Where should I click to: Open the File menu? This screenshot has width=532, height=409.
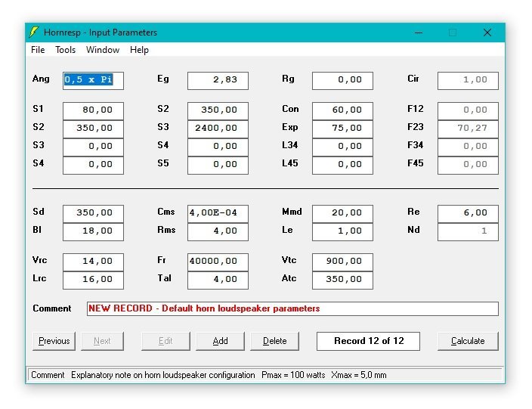[38, 50]
